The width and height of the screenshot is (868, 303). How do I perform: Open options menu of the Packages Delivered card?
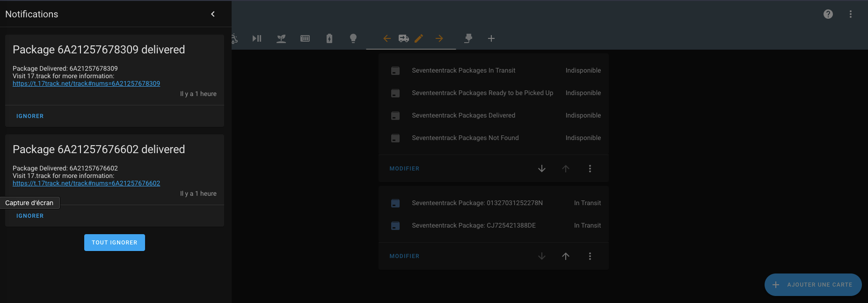point(590,169)
